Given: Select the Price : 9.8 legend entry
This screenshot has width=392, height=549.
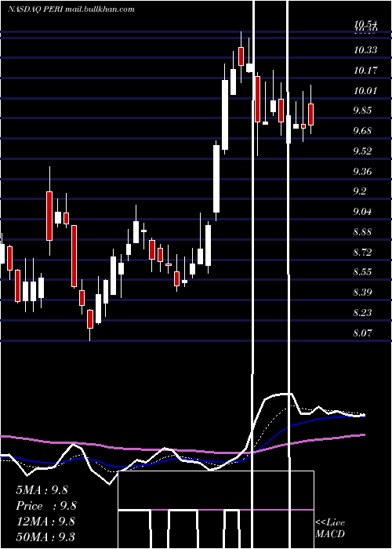Looking at the screenshot, I should (x=46, y=506).
